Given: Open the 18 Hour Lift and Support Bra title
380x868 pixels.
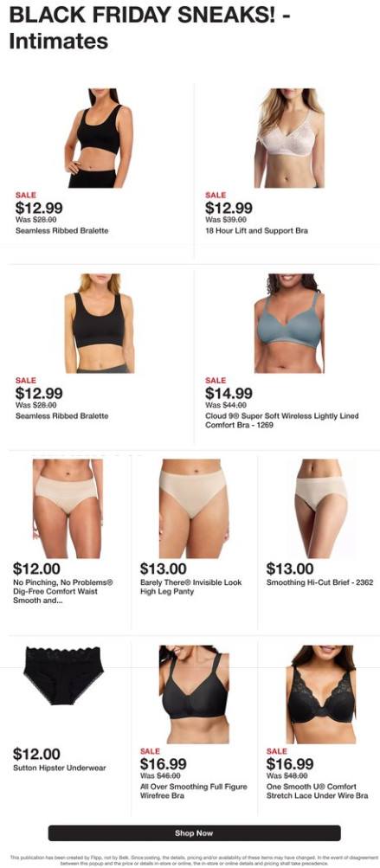Looking at the screenshot, I should pyautogui.click(x=256, y=230).
